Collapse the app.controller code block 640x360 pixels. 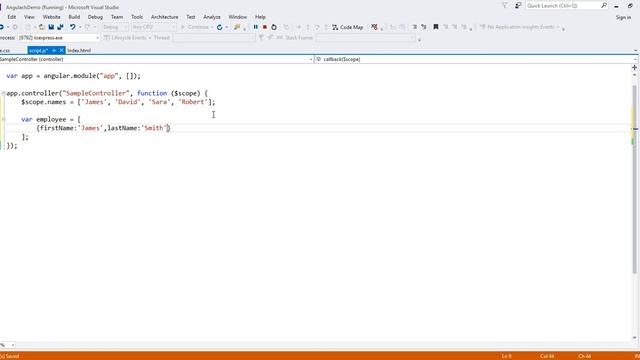(x=3, y=93)
